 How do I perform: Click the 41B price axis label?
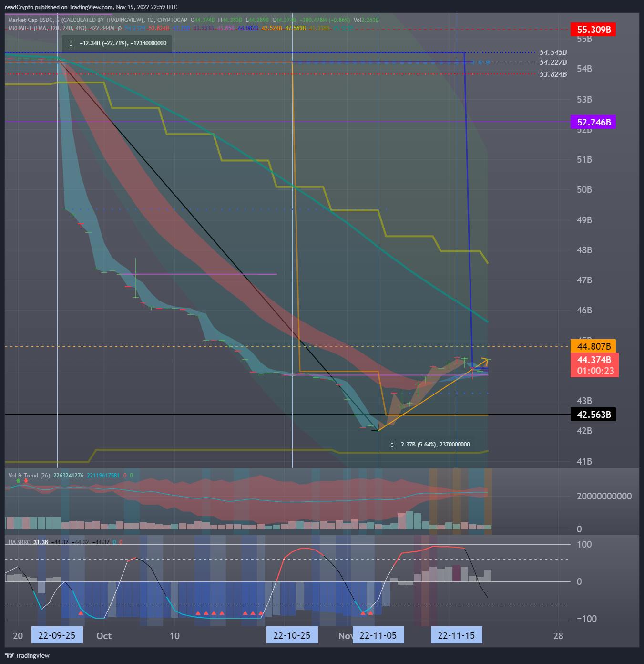point(584,461)
